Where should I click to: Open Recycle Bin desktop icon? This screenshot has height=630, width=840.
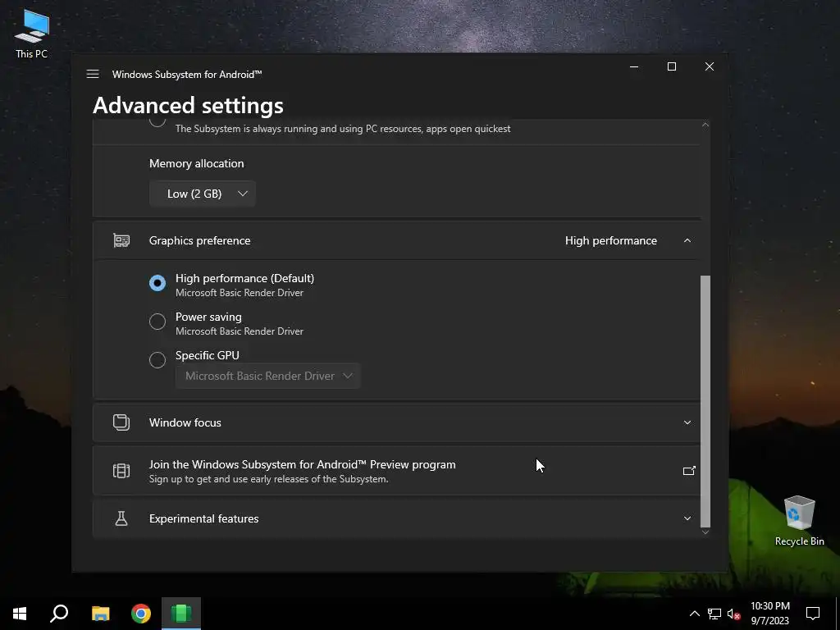click(x=799, y=521)
